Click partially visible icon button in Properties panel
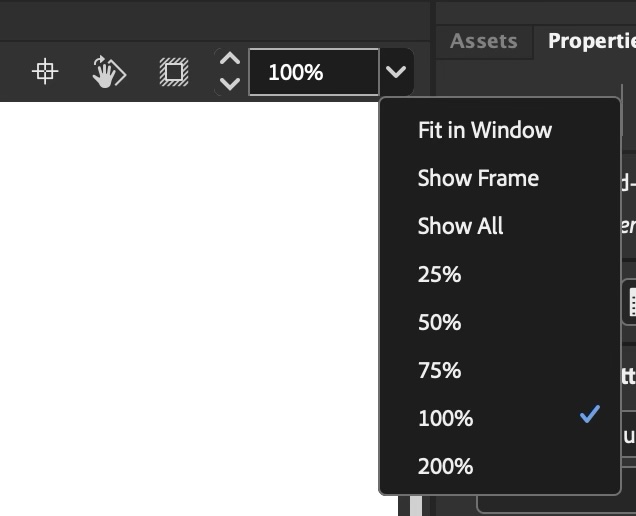This screenshot has height=516, width=636. click(x=630, y=302)
